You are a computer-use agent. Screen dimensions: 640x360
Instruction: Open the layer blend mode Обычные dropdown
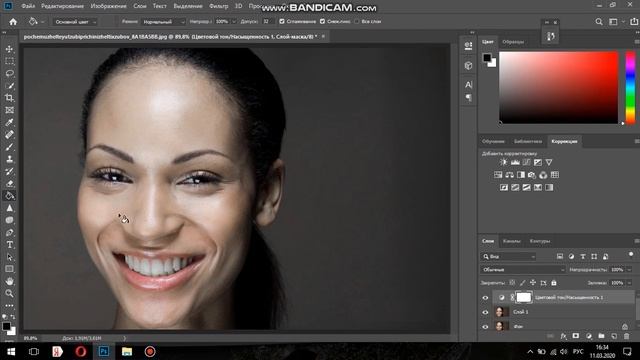coord(523,270)
